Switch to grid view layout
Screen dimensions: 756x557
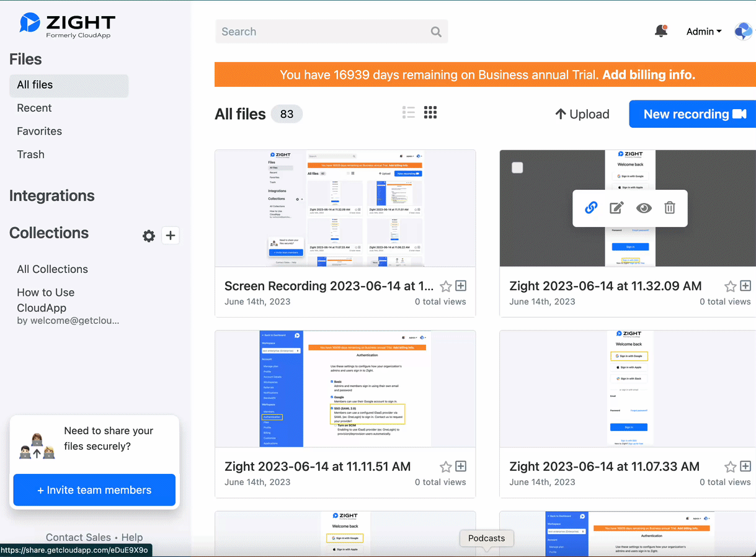[430, 112]
